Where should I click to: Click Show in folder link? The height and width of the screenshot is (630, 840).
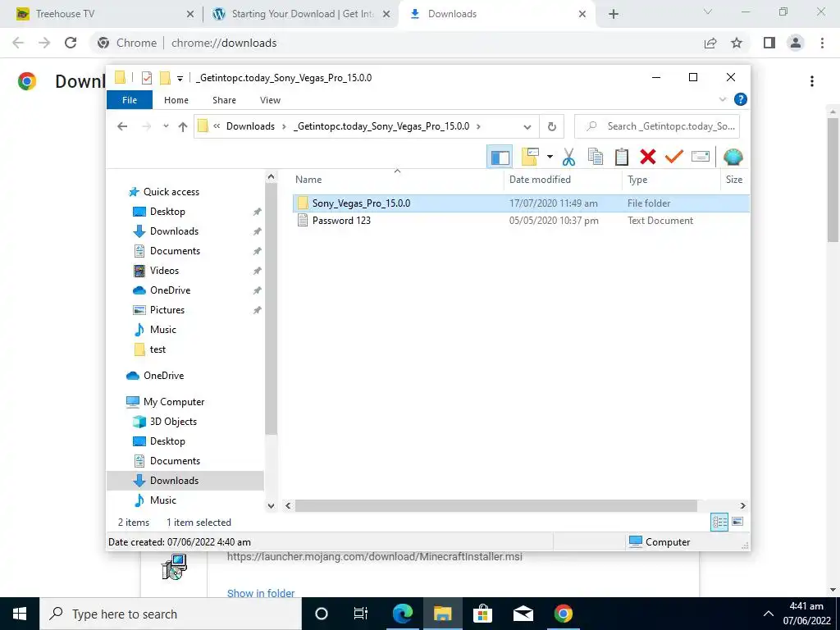(x=260, y=593)
